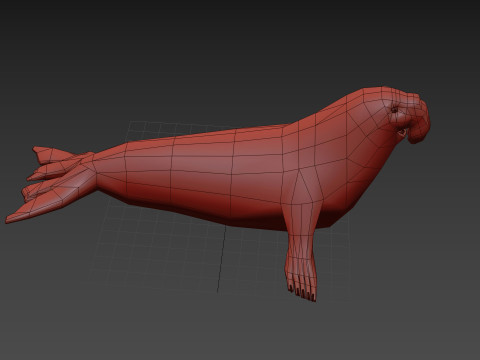Select the seal model's body mesh

click(217, 173)
